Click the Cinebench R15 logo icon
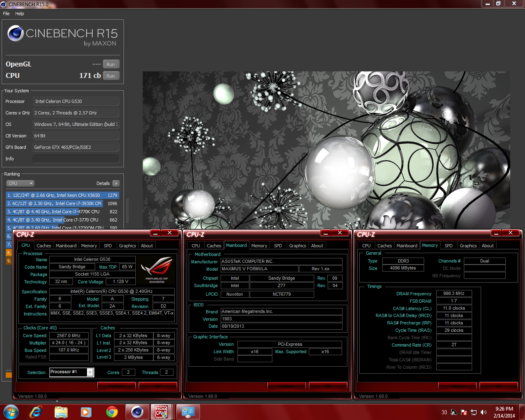The width and height of the screenshot is (525, 420). point(16,33)
